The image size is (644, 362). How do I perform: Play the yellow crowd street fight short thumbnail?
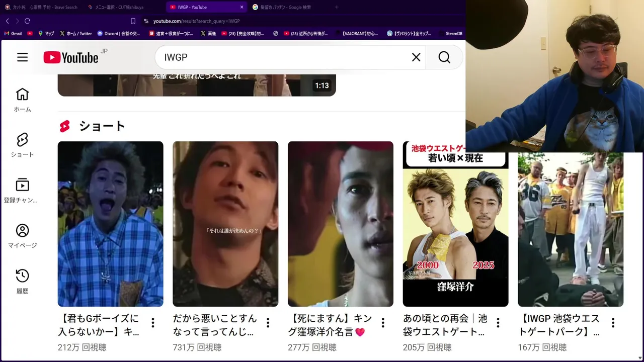(x=571, y=229)
